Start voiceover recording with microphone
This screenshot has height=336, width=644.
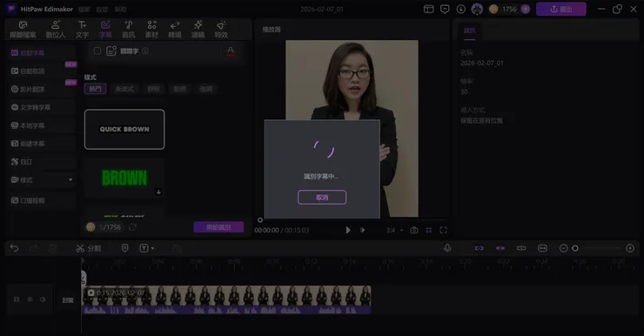click(x=447, y=248)
